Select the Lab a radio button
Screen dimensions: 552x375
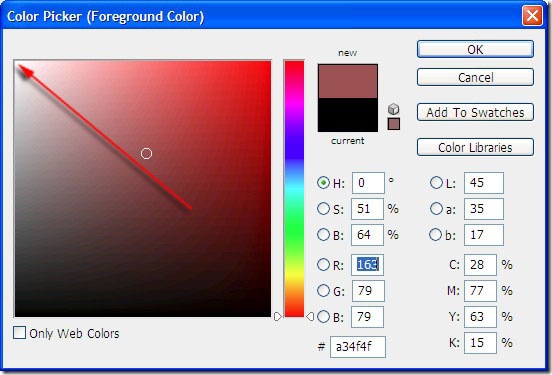[x=436, y=208]
